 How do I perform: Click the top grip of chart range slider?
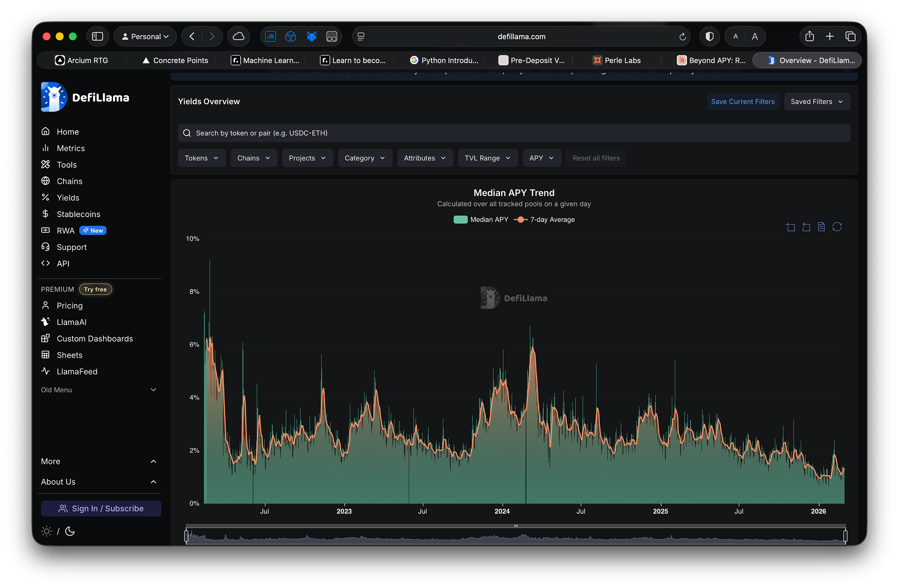pyautogui.click(x=516, y=526)
